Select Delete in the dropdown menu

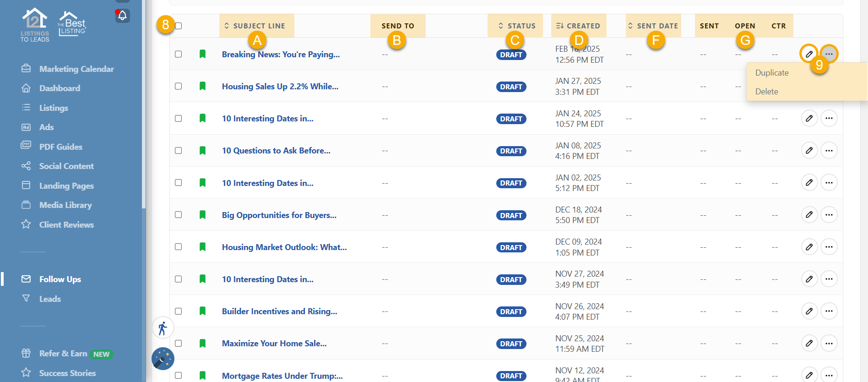click(x=767, y=92)
